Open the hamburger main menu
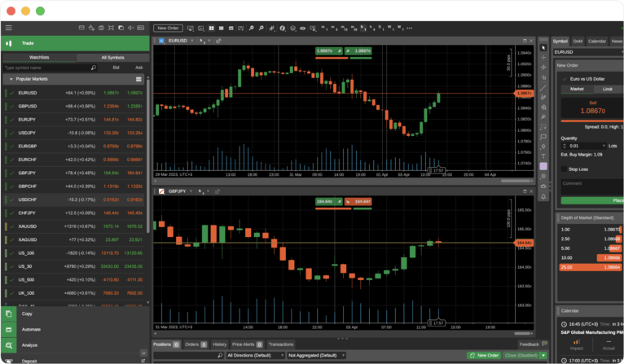This screenshot has height=364, width=624. click(8, 28)
